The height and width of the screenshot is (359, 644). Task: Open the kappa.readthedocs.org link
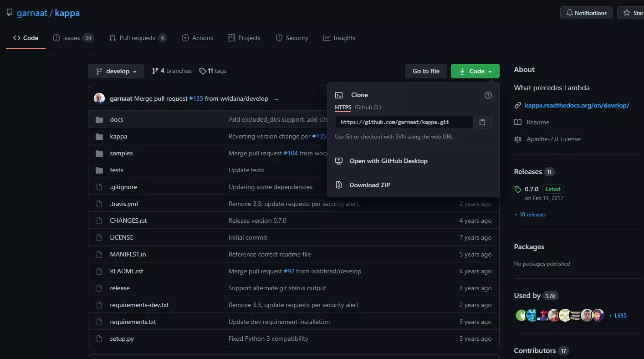coord(577,105)
